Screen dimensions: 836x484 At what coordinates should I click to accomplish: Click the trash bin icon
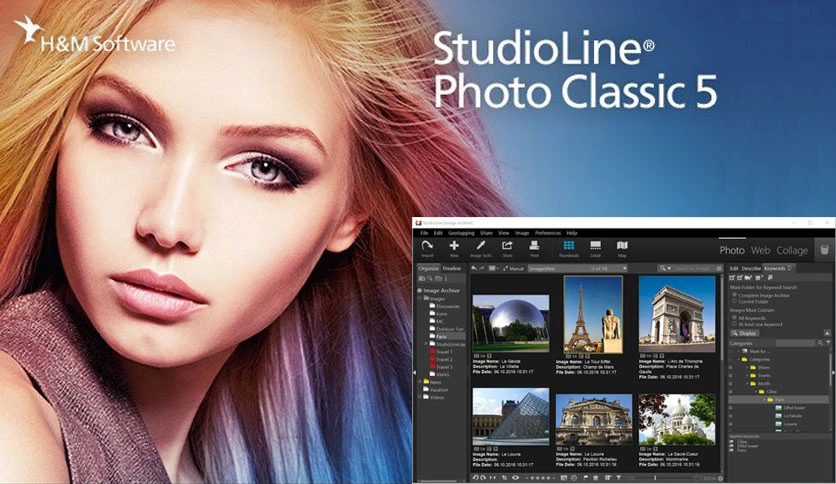(x=824, y=250)
